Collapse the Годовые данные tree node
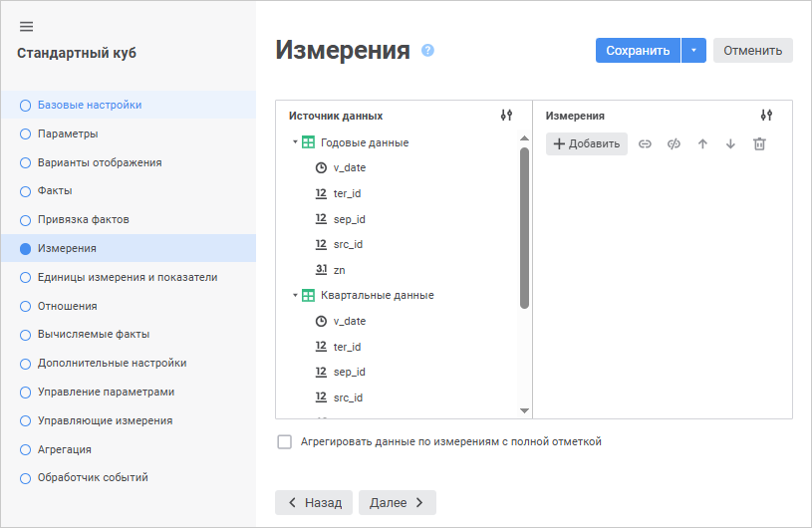Screen dimensions: 812x528 [x=295, y=142]
